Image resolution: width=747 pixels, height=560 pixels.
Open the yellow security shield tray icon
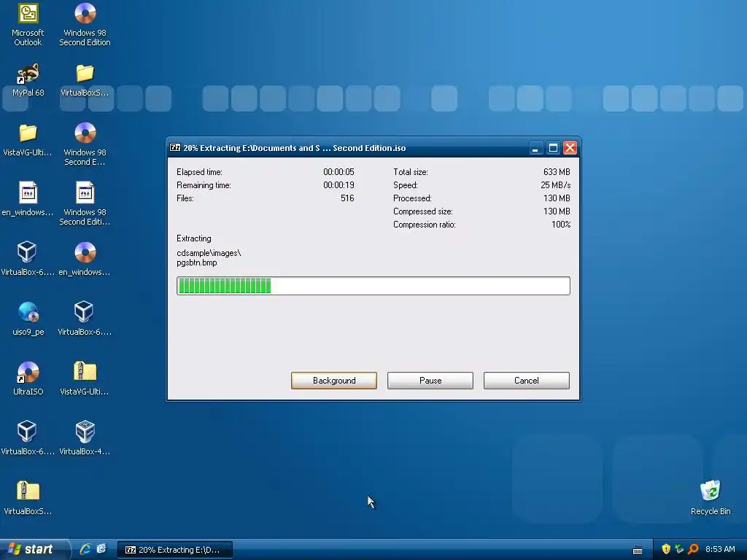click(x=666, y=549)
